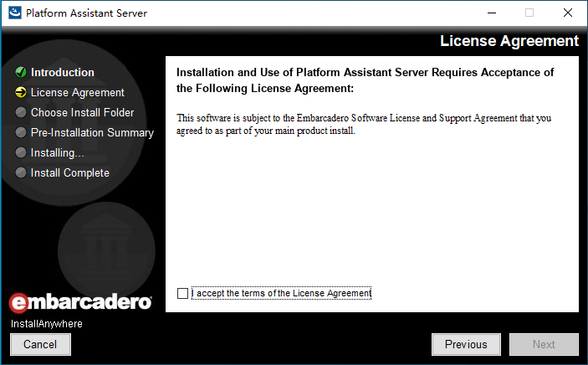Select the Choose Install Folder step label
The height and width of the screenshot is (365, 588).
pos(82,113)
